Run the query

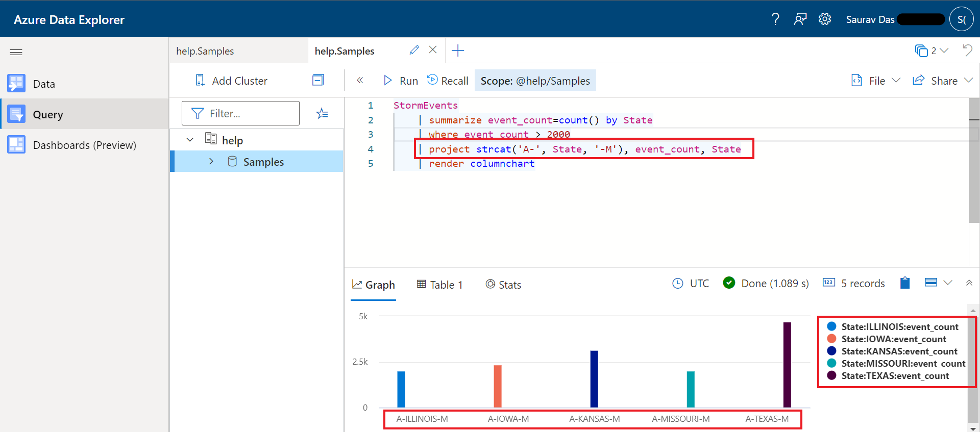click(x=401, y=81)
